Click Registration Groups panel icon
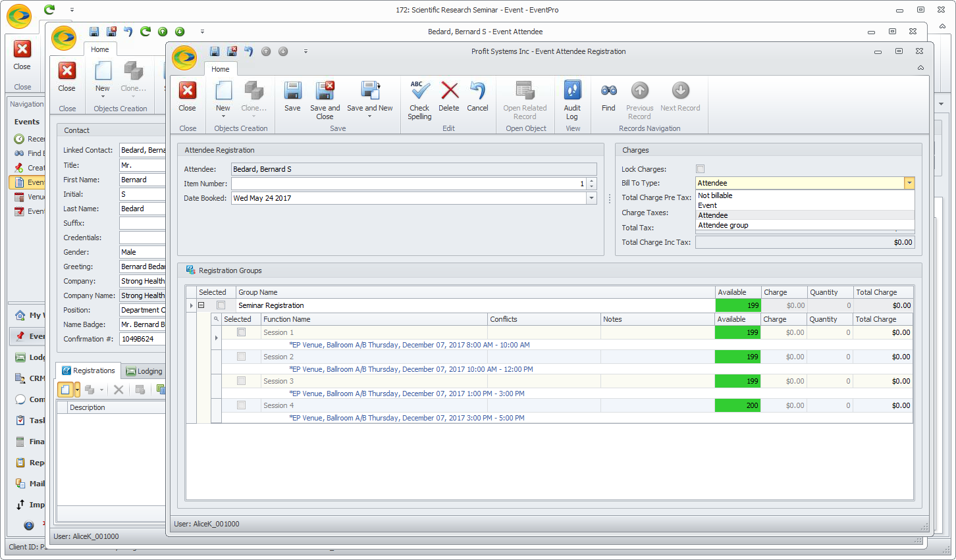This screenshot has height=560, width=956. click(x=191, y=270)
